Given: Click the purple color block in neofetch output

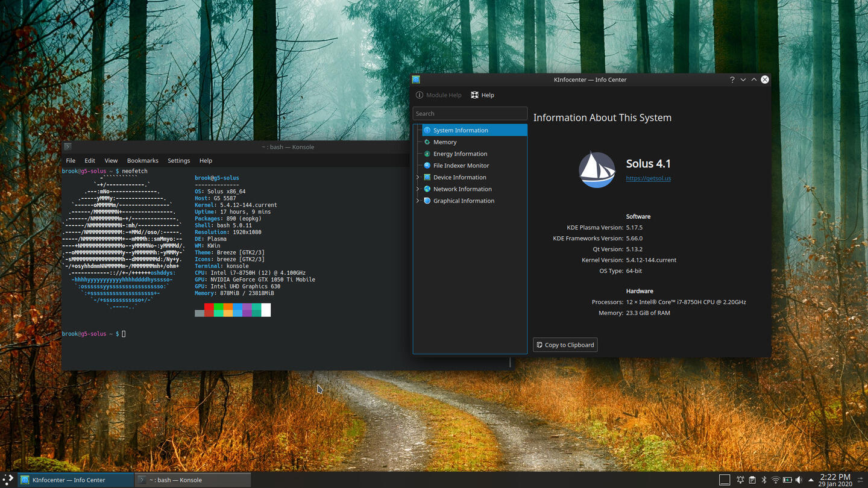Looking at the screenshot, I should click(247, 310).
